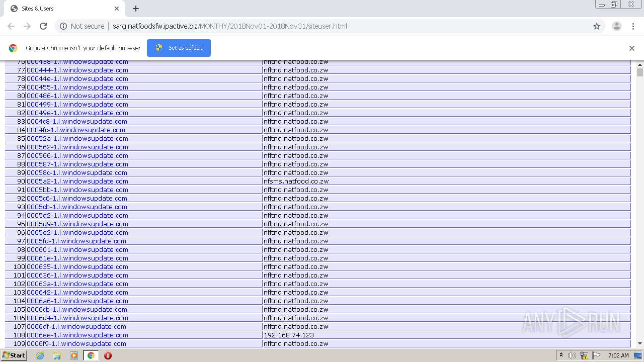Open link 000636-1.l.windowsupdate.com

click(x=77, y=275)
